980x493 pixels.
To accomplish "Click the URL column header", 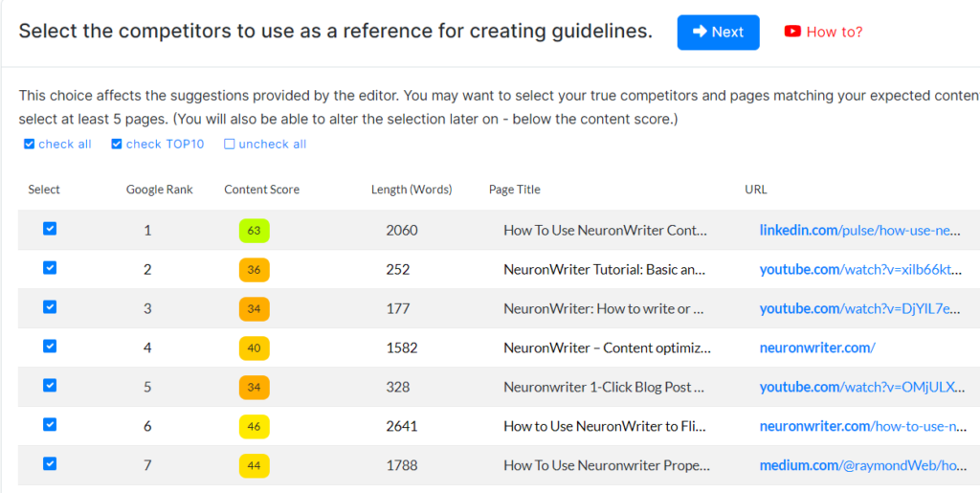I will 756,190.
